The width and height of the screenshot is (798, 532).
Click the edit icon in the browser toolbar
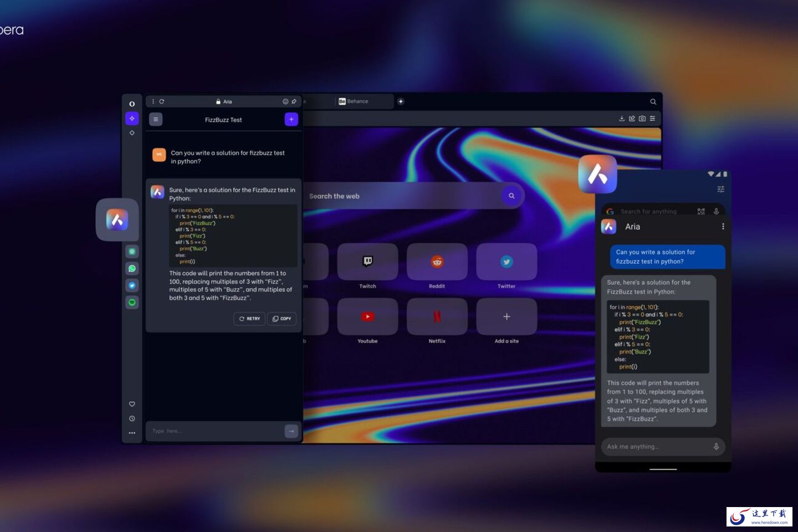tap(632, 119)
